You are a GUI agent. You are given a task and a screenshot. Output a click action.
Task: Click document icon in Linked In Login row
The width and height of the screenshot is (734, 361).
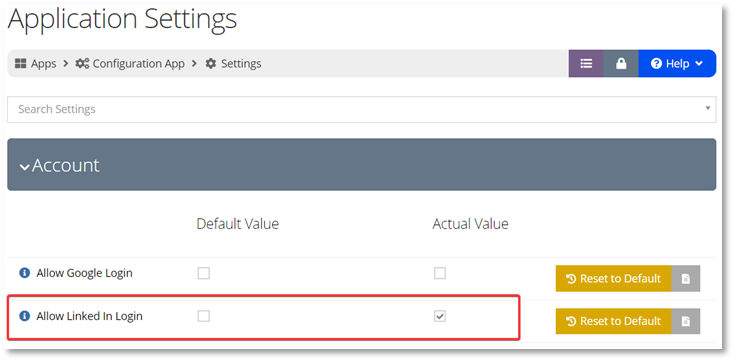[x=686, y=321]
